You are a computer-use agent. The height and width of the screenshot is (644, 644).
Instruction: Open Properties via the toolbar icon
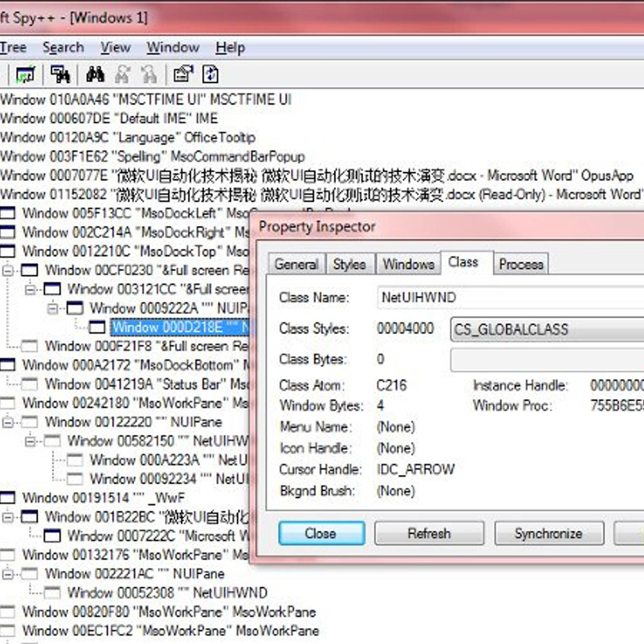point(183,75)
